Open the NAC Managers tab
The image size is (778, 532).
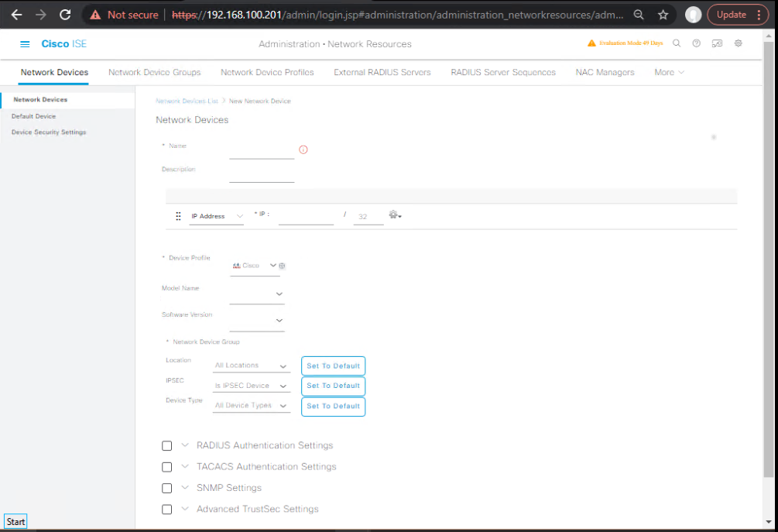pos(605,73)
